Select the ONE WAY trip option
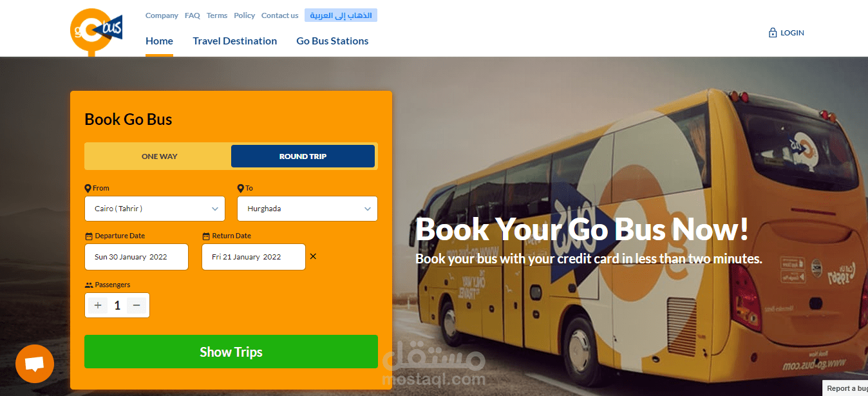 (159, 156)
